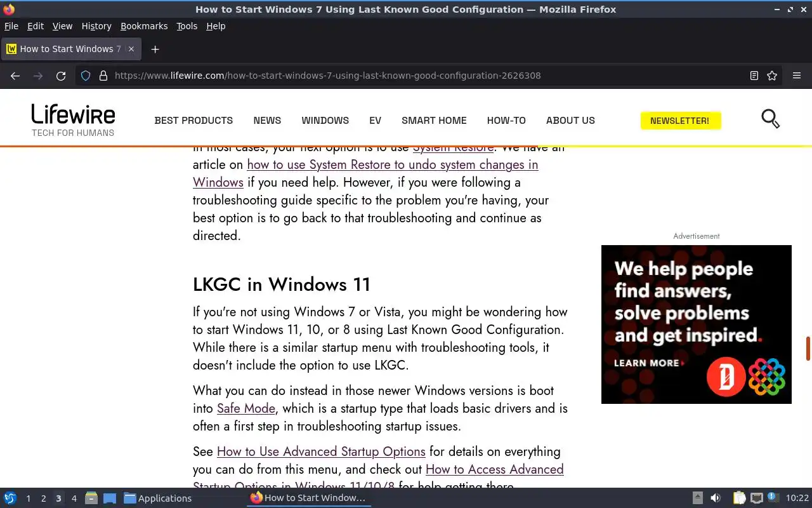Click the forward arrow navigation button

pos(38,76)
